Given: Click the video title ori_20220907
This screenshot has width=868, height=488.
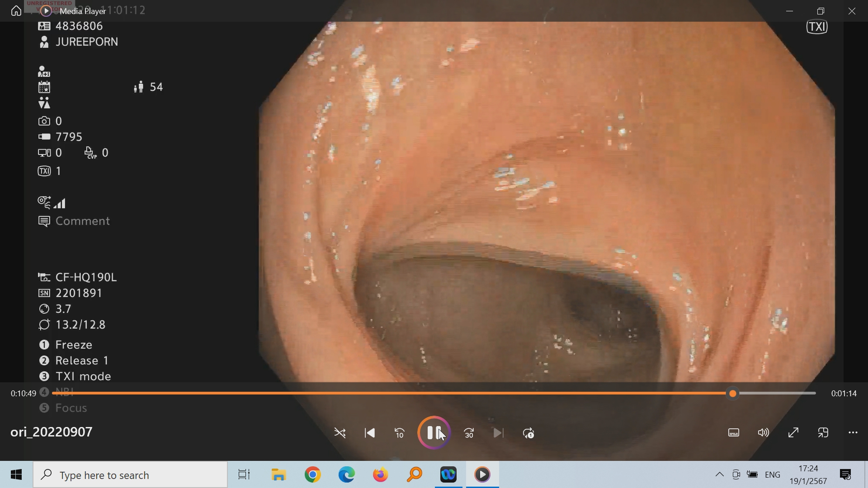Looking at the screenshot, I should point(52,432).
